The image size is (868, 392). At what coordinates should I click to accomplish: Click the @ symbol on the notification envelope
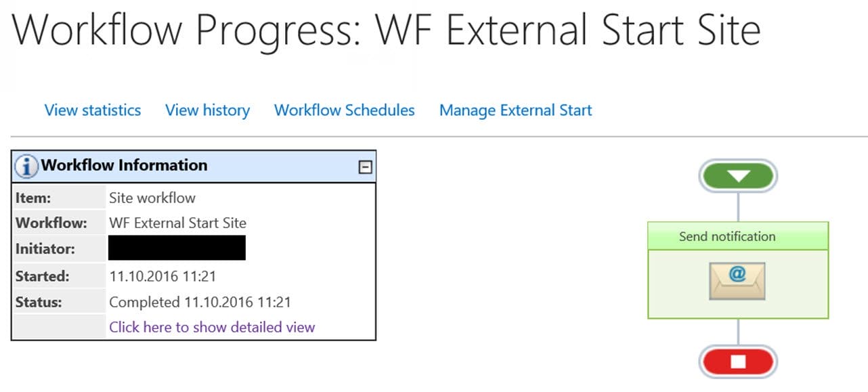pyautogui.click(x=739, y=275)
